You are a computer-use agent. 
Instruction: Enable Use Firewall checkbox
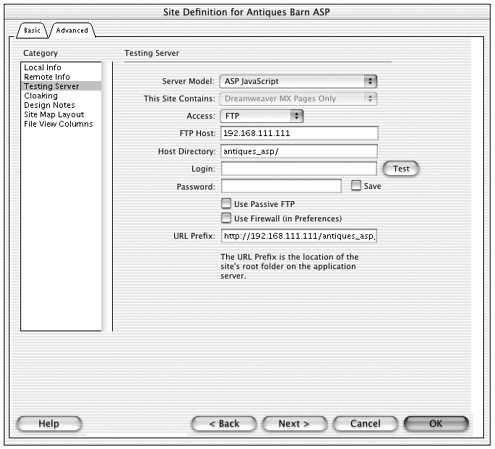pyautogui.click(x=226, y=218)
